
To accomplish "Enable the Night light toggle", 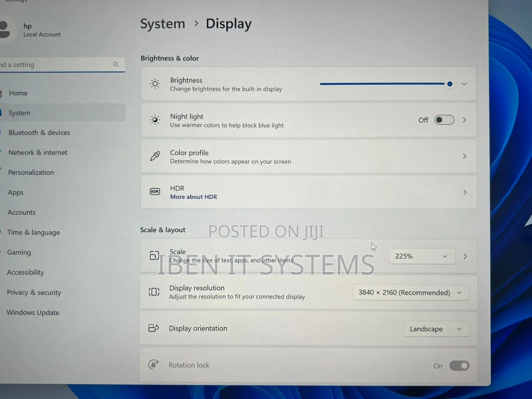I will tap(444, 120).
